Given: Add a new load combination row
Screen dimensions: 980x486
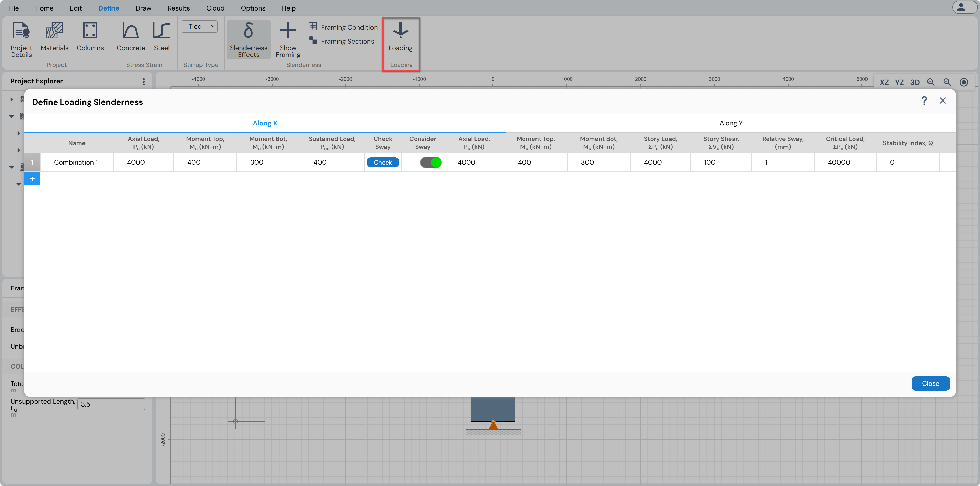Looking at the screenshot, I should 32,178.
